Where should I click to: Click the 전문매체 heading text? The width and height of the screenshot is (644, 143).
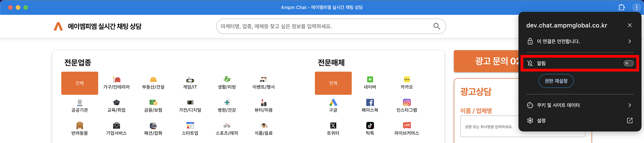(x=331, y=63)
